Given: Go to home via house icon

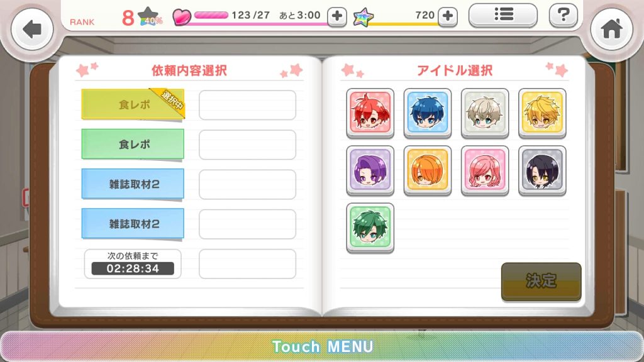Looking at the screenshot, I should click(611, 30).
